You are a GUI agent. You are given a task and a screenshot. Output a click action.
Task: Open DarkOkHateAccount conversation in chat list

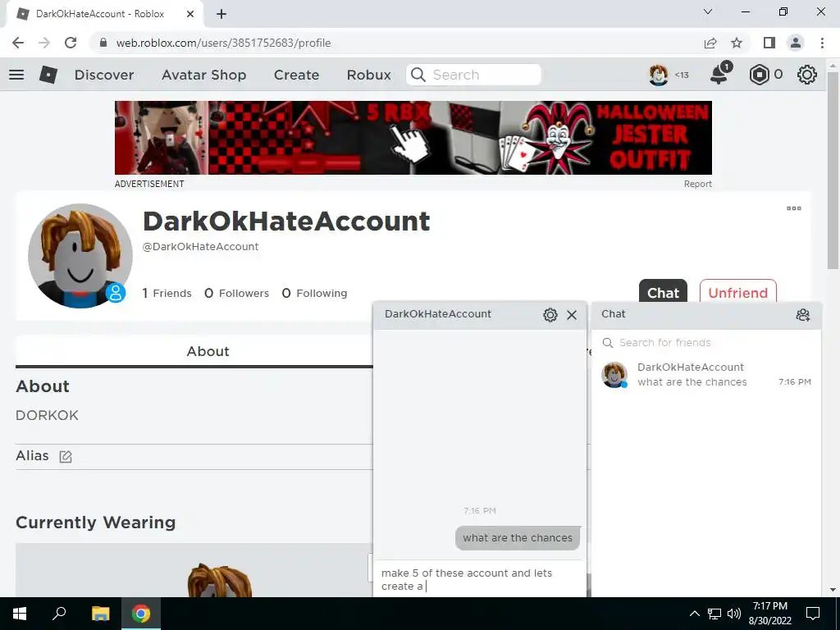tap(706, 374)
